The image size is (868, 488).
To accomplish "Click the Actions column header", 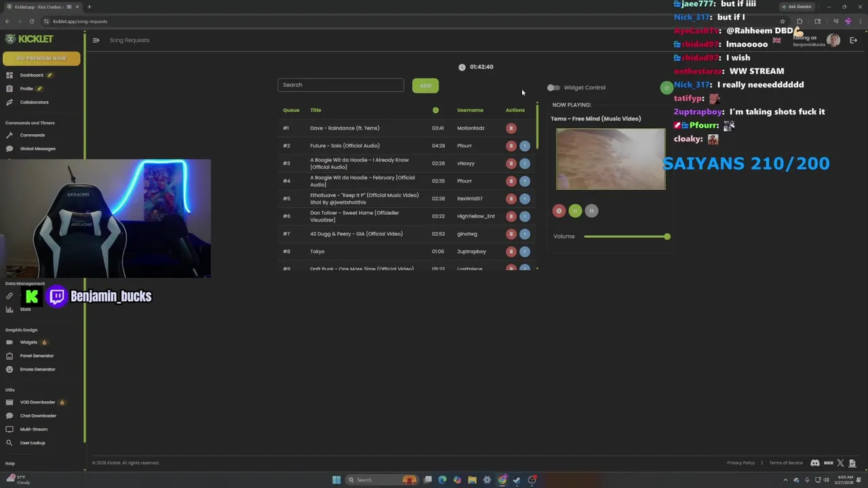I will coord(515,110).
